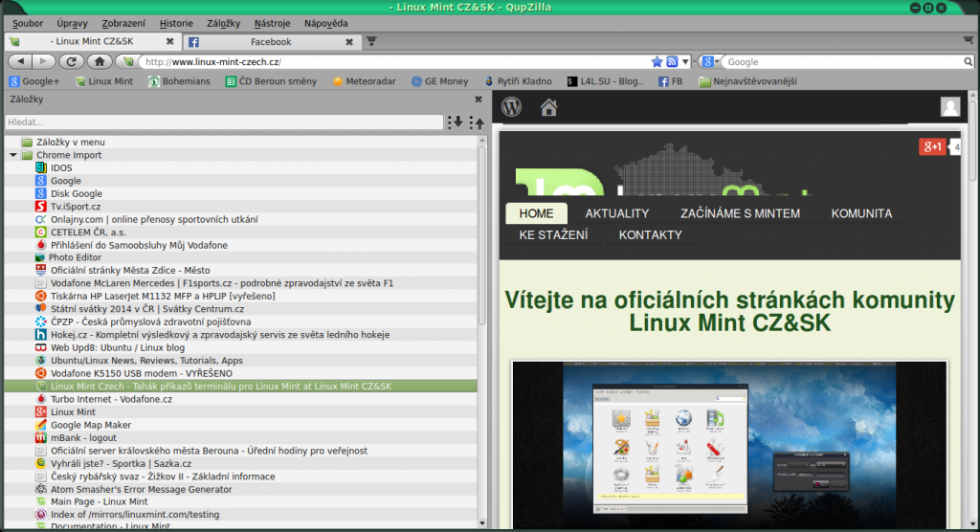
Task: Open the Google+ bookmark in toolbar
Action: tap(34, 81)
